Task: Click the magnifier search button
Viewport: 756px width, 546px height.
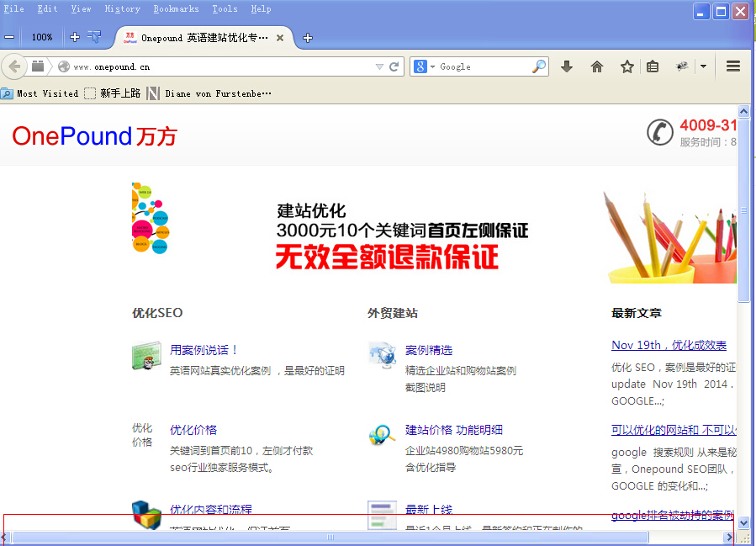Action: (x=539, y=66)
